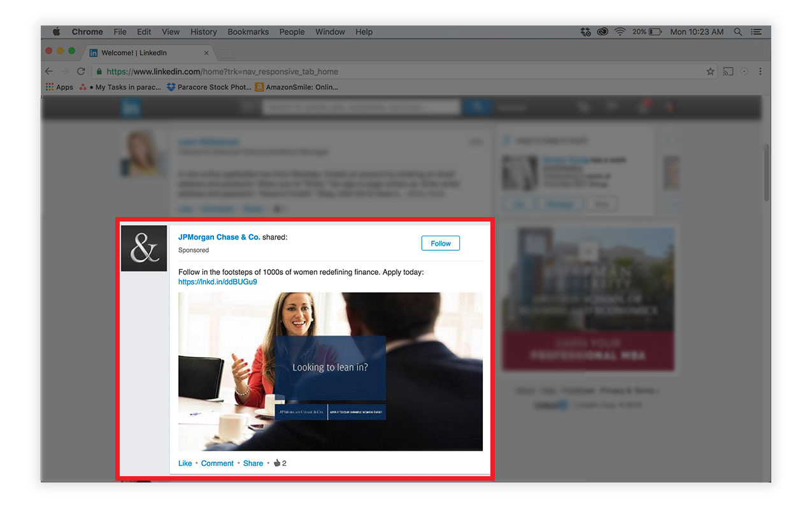Screen dimensions: 812x508
Task: Click the linkedin.com address bar
Action: pos(404,71)
